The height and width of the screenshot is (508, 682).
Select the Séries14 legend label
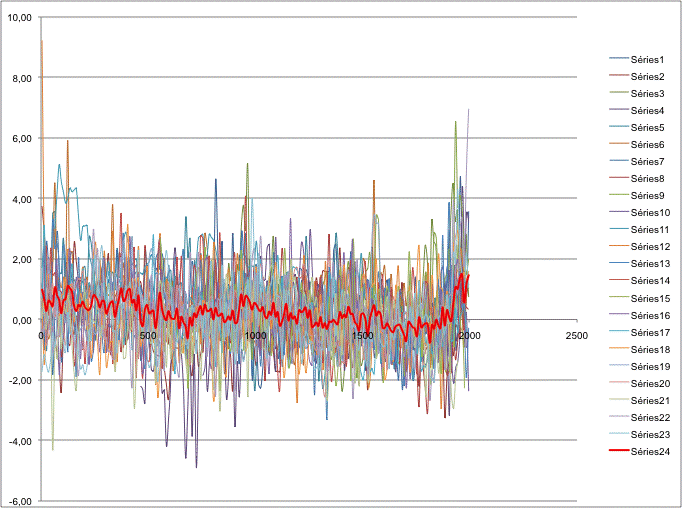click(650, 281)
